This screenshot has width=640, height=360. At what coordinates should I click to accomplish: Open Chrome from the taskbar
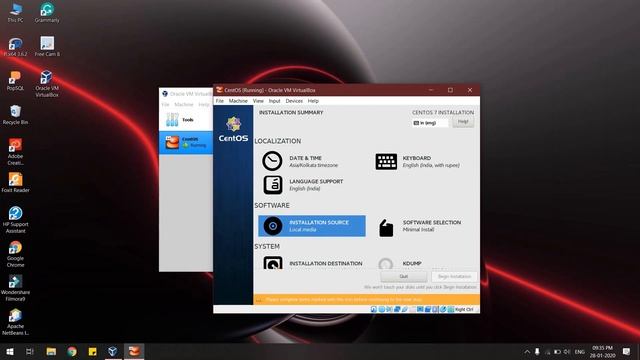[72, 351]
